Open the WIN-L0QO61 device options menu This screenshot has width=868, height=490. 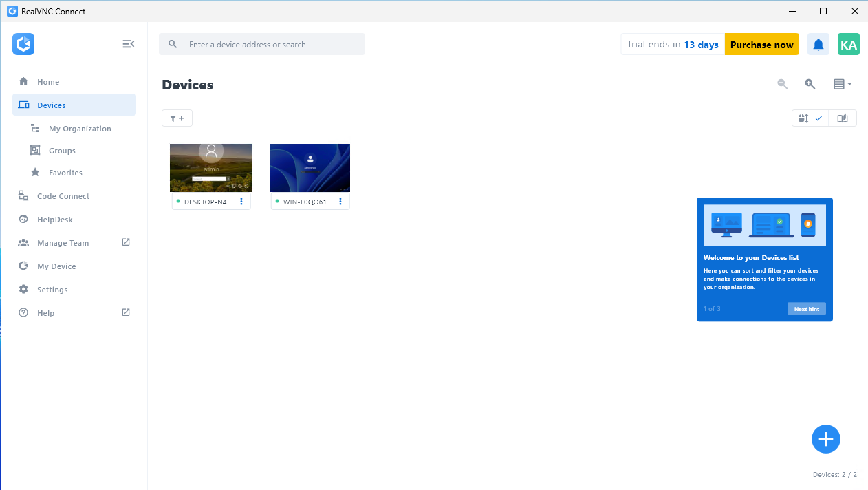coord(340,201)
